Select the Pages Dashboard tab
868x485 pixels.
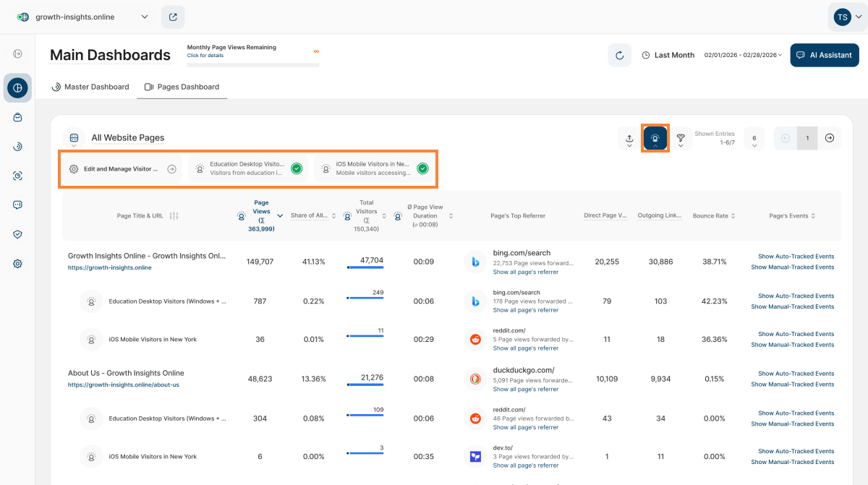click(182, 87)
